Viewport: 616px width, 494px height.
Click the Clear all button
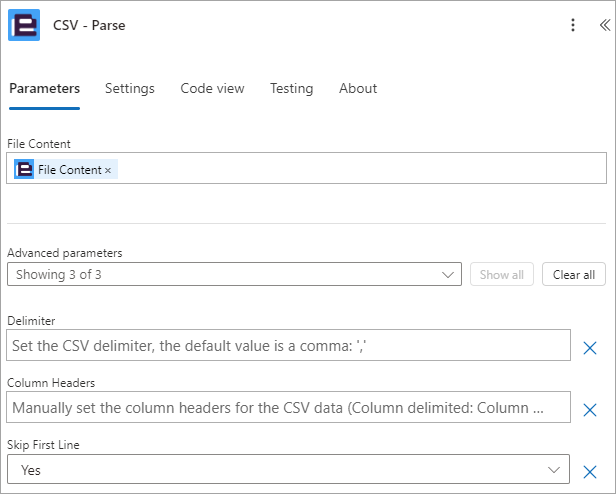tap(574, 274)
